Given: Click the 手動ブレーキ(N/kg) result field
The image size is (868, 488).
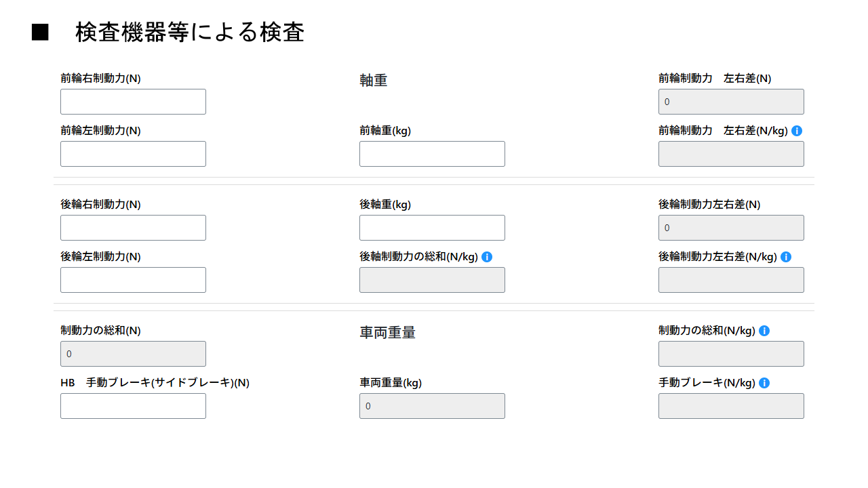Looking at the screenshot, I should pyautogui.click(x=731, y=406).
